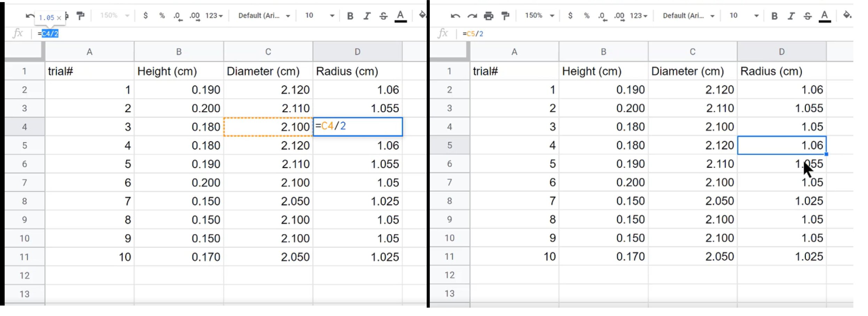Close the 1.05 preview tooltip with its X
The image size is (868, 316).
click(59, 18)
